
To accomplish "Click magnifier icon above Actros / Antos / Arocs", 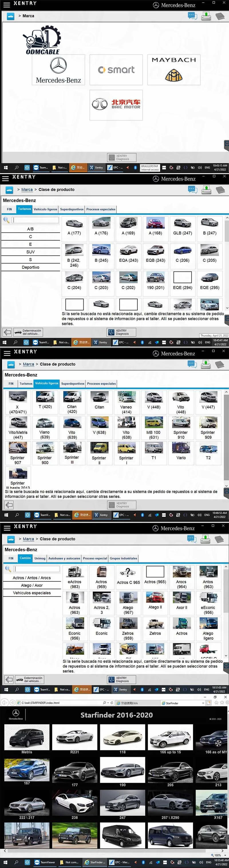I will click(8, 569).
